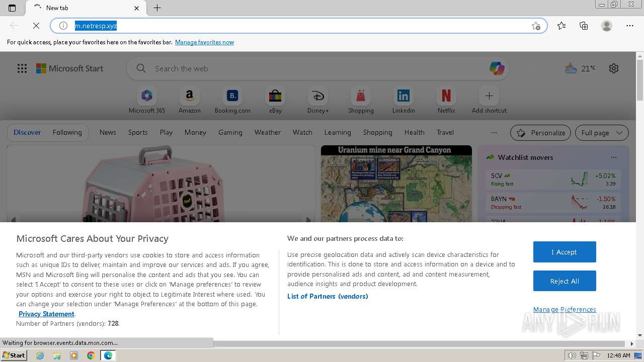This screenshot has height=362, width=644.
Task: Launch Chrome from the taskbar
Action: (91, 355)
